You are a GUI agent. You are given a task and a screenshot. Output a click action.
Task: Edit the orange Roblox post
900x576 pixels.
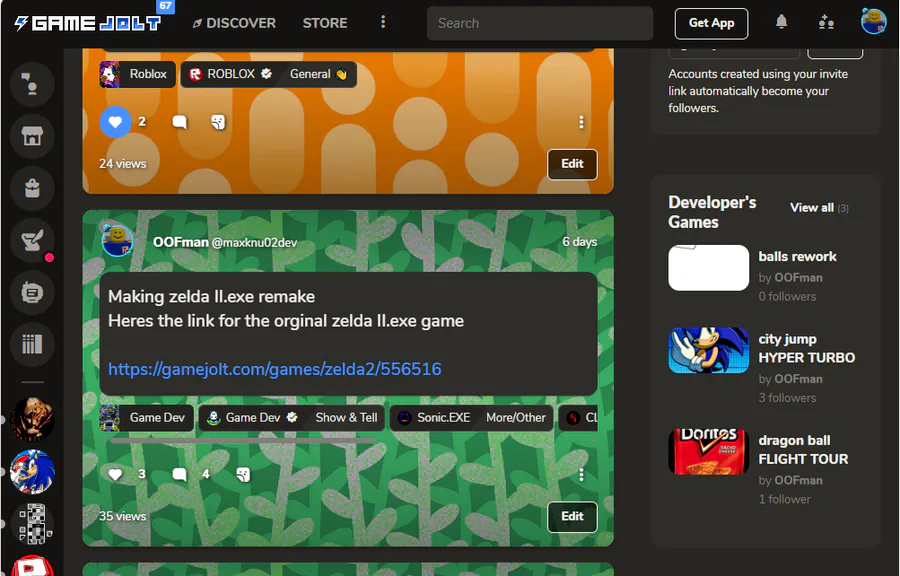point(572,164)
